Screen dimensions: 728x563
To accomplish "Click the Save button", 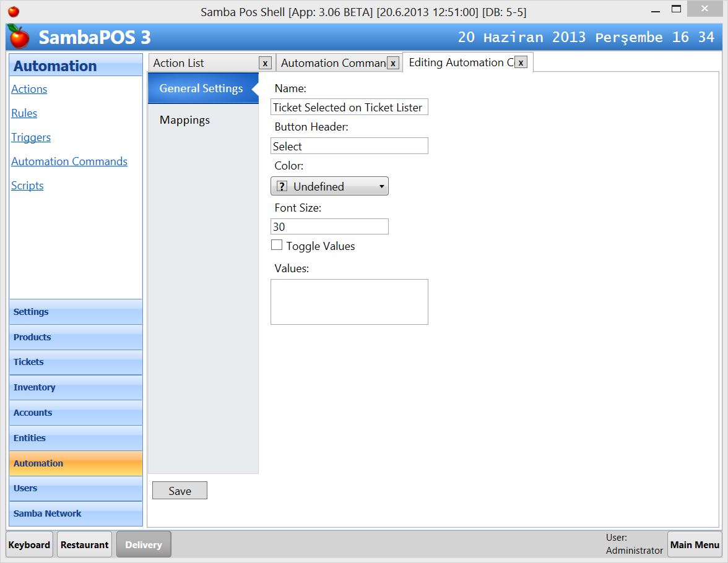I will (180, 490).
